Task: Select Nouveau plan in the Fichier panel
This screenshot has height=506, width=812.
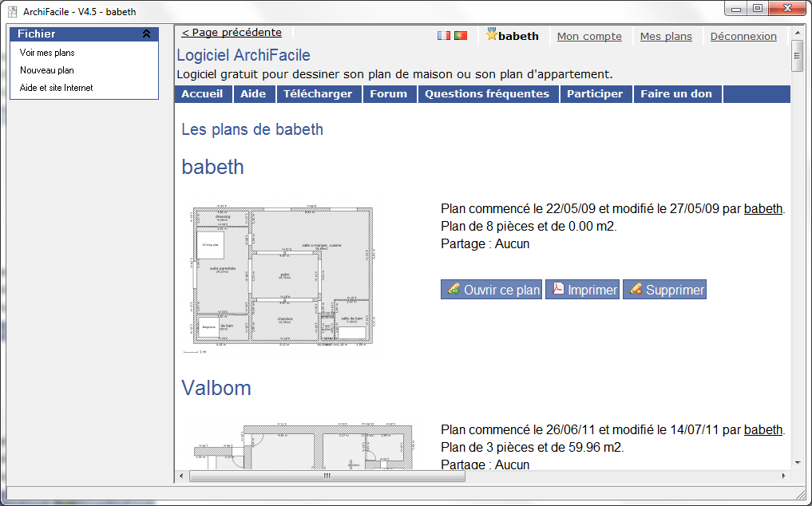Action: [46, 70]
